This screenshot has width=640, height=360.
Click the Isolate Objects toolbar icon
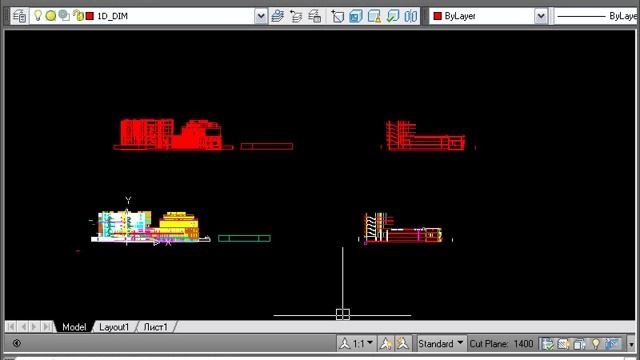click(338, 16)
